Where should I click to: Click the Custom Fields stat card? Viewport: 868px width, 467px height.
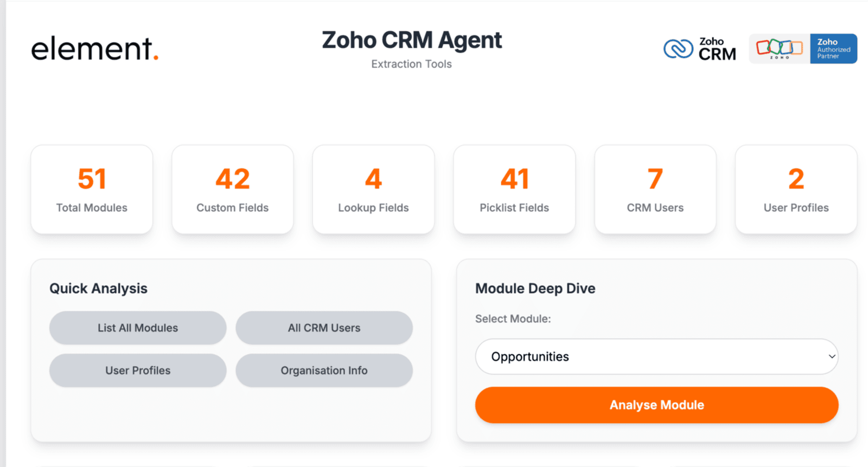[x=233, y=189]
